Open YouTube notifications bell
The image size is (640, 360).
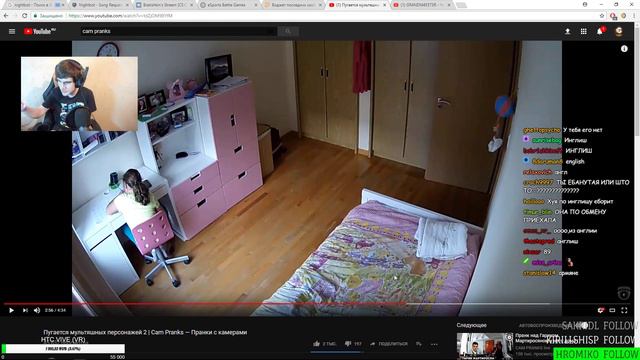coord(600,31)
